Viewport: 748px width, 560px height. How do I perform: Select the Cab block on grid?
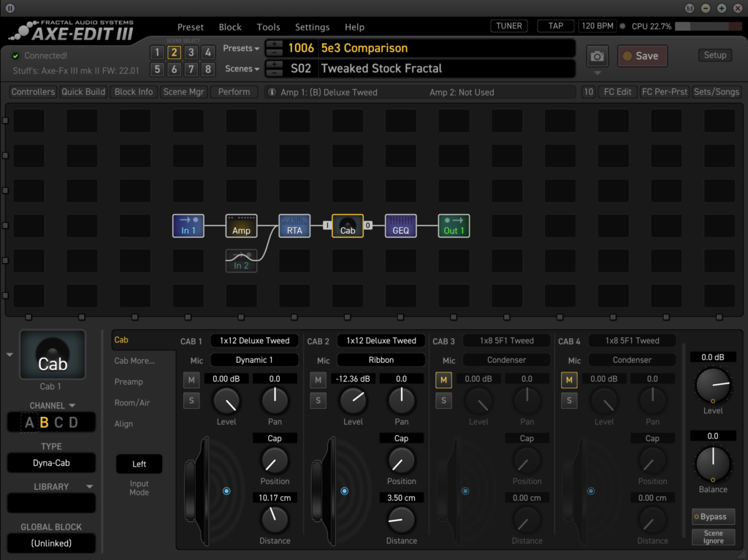(x=347, y=226)
